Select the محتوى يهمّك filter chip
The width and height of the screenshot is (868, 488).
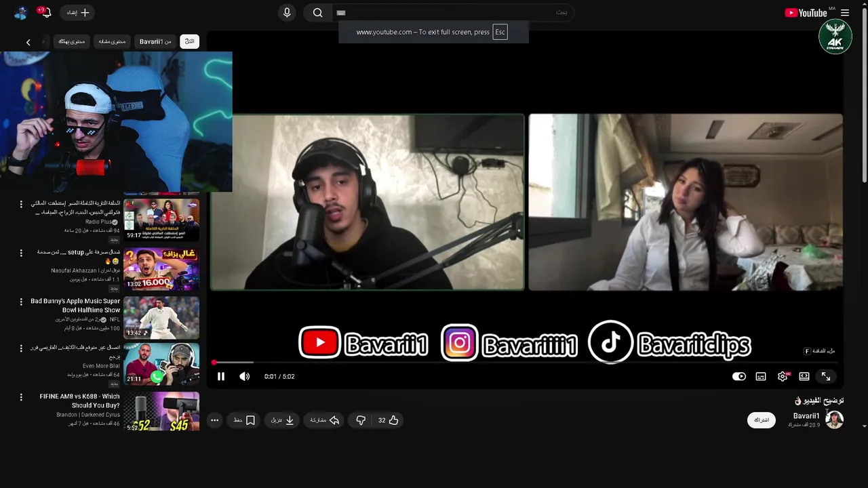tap(71, 41)
